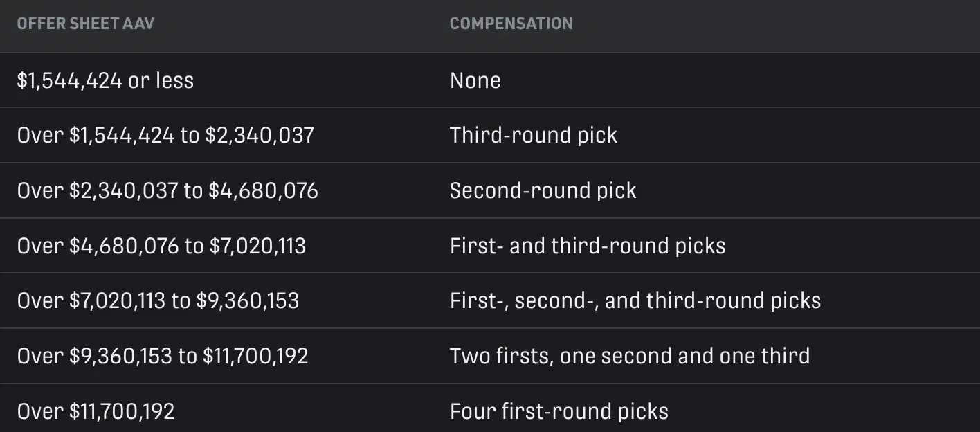Select 'Over $7,020,113 to $9,360,153' cell
This screenshot has width=980, height=432.
(158, 300)
